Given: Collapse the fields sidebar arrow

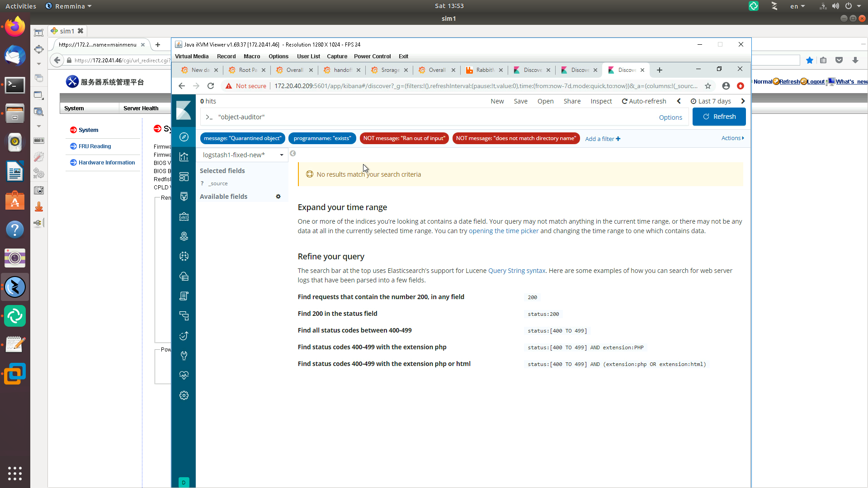Looking at the screenshot, I should pos(293,154).
